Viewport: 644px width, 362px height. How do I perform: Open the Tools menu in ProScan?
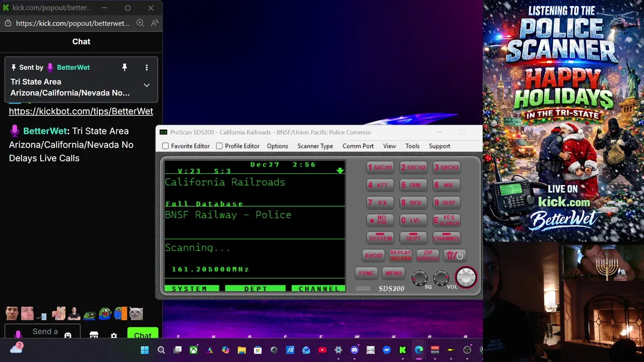coord(412,146)
